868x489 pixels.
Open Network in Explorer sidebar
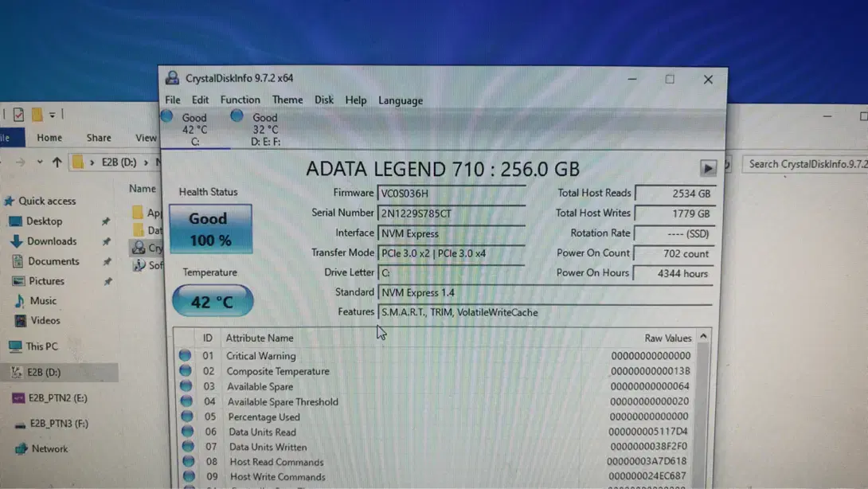pyautogui.click(x=41, y=448)
